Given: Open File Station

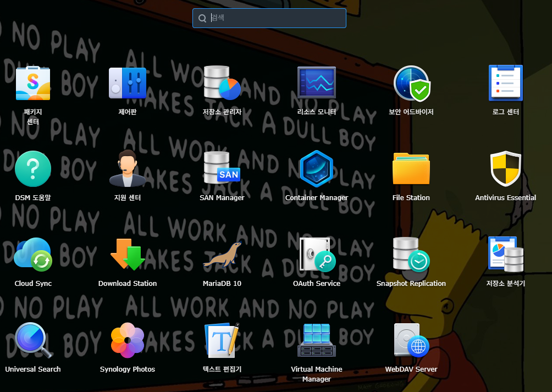Looking at the screenshot, I should point(411,169).
